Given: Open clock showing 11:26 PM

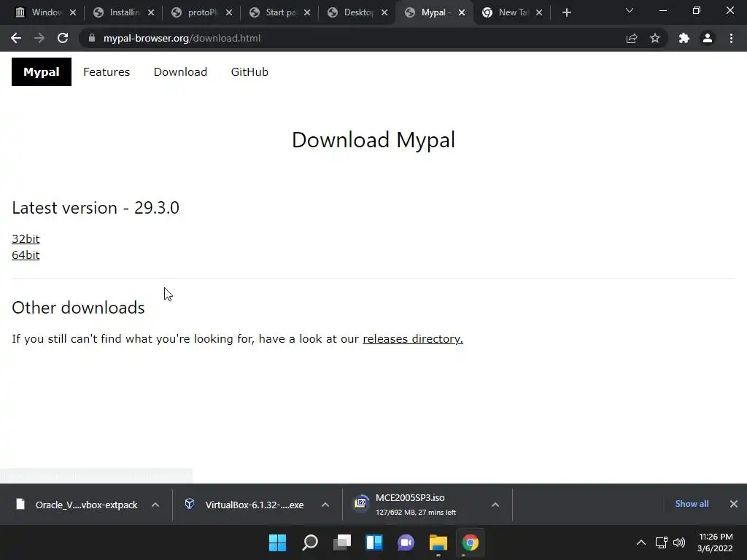Looking at the screenshot, I should [715, 542].
